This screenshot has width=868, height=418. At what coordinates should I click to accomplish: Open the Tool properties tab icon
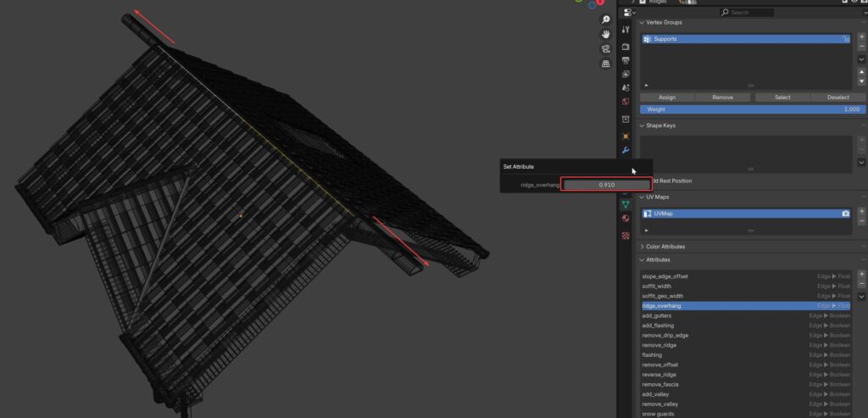[x=626, y=30]
